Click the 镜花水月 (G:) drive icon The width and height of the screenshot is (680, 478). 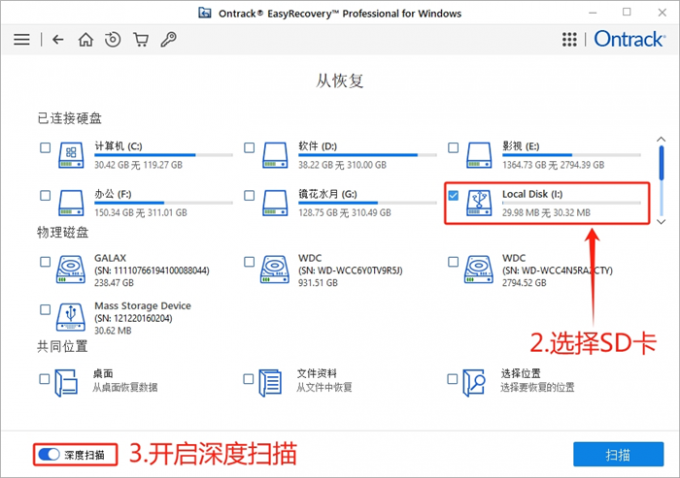[x=275, y=203]
